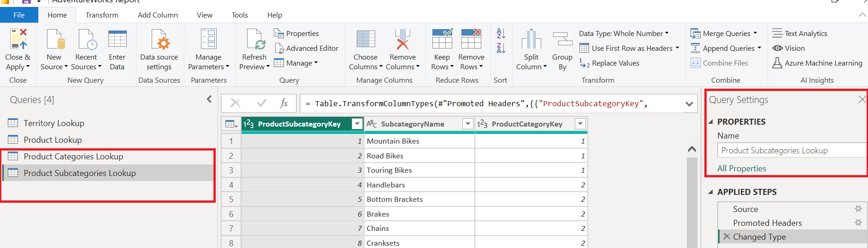The height and width of the screenshot is (248, 868).
Task: Open the Add Column tab
Action: point(158,15)
